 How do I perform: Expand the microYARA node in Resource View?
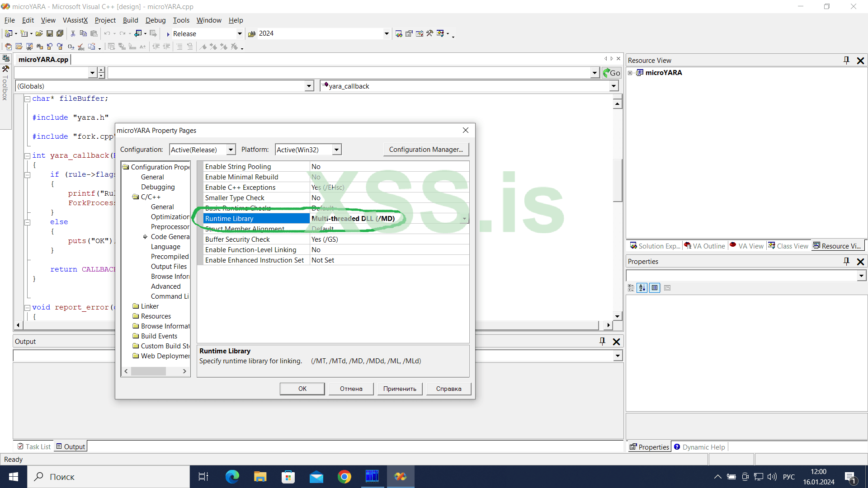[630, 73]
